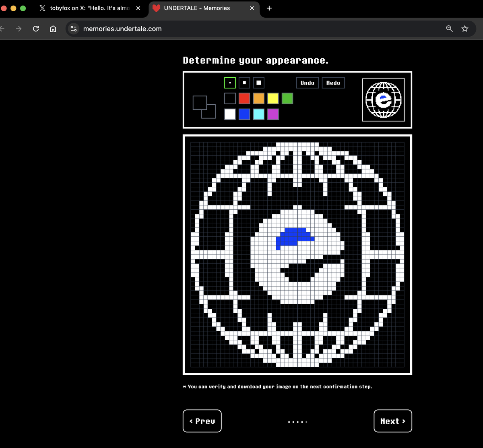Select the small brush size
483x448 pixels.
point(230,83)
